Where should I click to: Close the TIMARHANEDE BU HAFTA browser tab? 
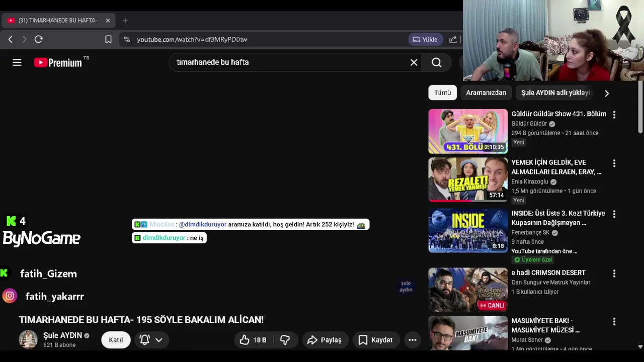[108, 21]
